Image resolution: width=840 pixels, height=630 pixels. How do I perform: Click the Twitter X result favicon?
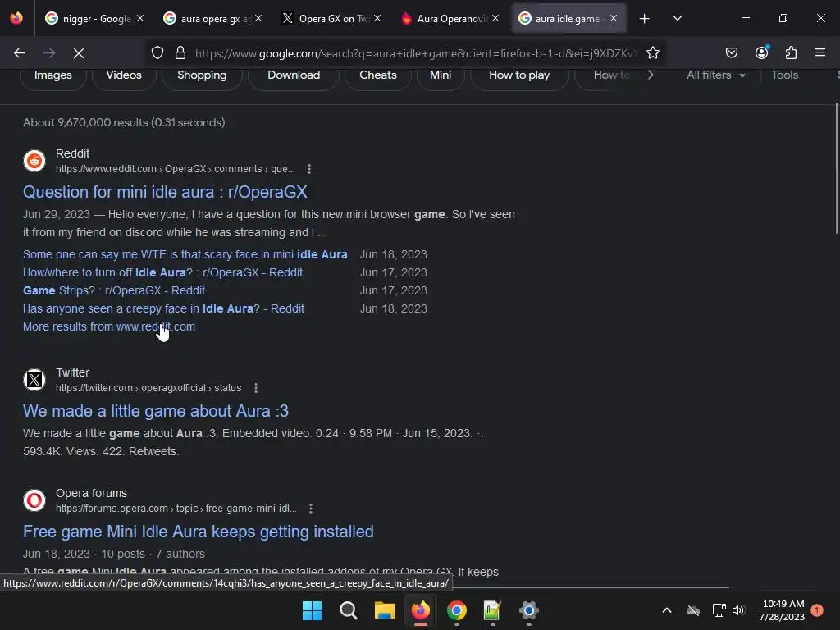tap(34, 380)
